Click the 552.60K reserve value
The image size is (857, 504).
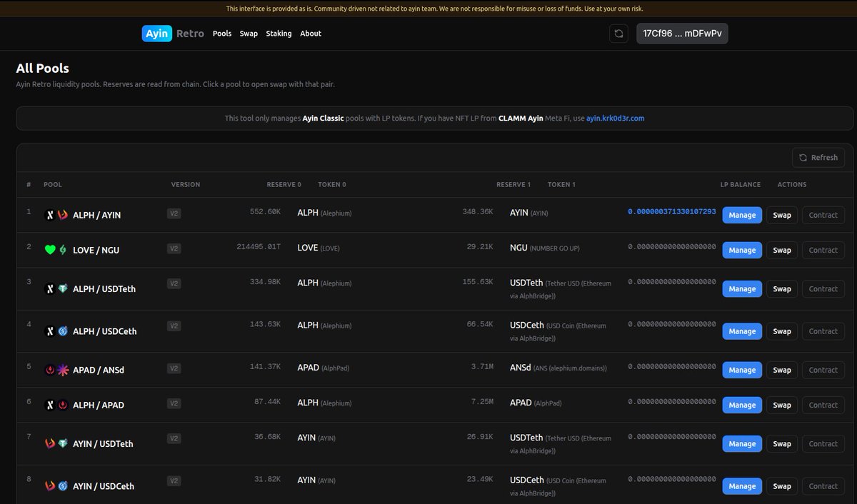[x=265, y=212]
